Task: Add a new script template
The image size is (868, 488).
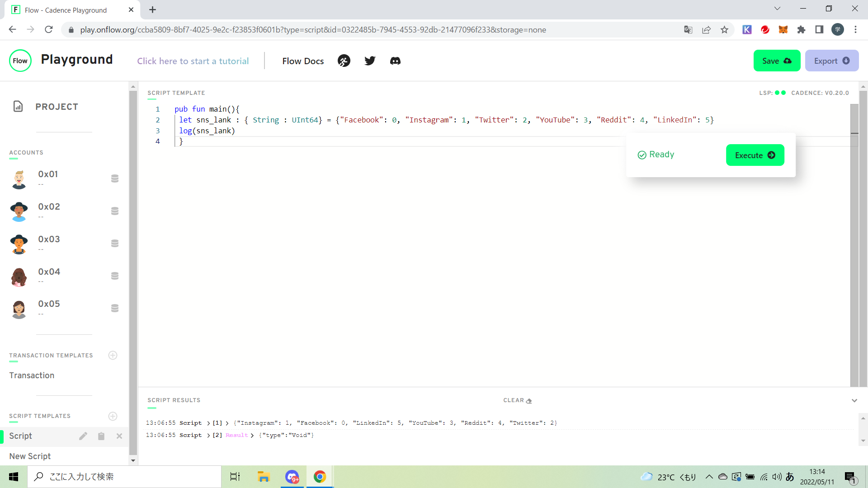Action: [x=113, y=416]
